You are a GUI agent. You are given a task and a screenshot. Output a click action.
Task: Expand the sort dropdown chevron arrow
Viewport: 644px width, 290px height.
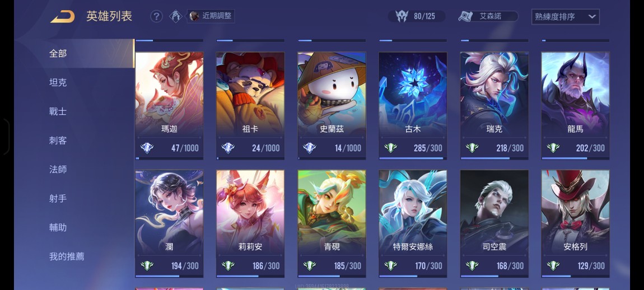click(591, 17)
